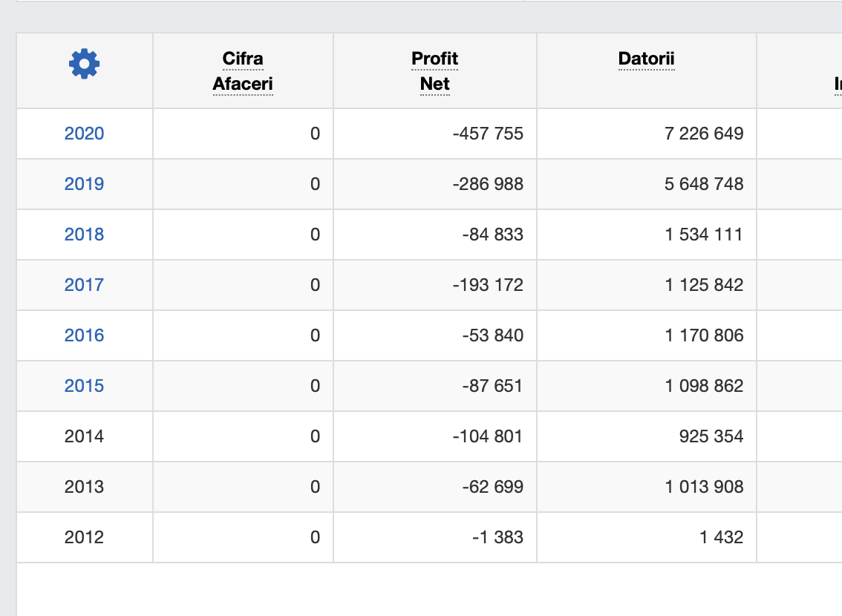Image resolution: width=842 pixels, height=616 pixels.
Task: Click the 2016 year link
Action: point(84,335)
